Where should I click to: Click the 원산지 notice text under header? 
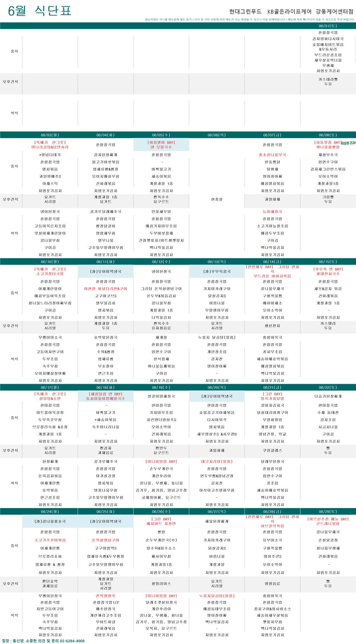(249, 19)
